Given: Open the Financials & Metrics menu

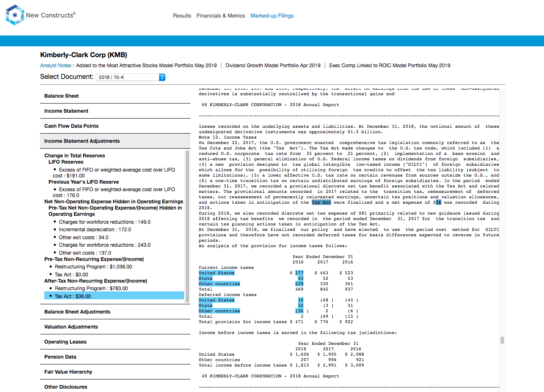Looking at the screenshot, I should tap(221, 16).
